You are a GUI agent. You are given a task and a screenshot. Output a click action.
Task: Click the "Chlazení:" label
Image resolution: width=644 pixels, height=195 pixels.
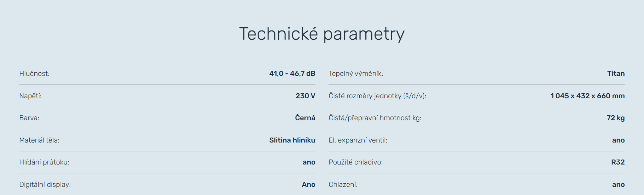tap(343, 185)
